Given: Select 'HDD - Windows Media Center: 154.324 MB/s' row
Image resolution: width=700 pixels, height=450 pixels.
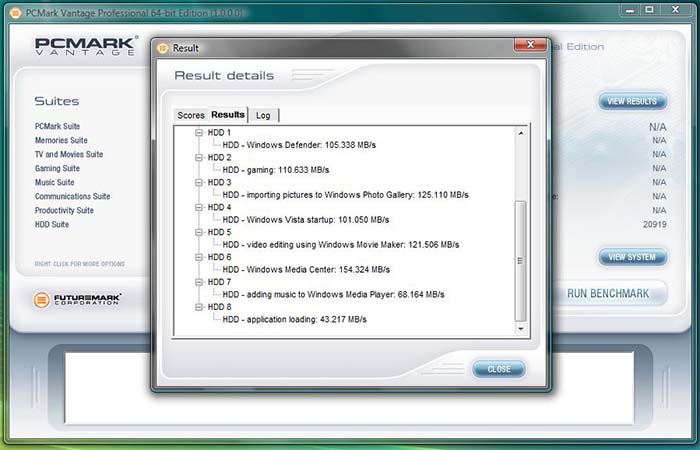Looking at the screenshot, I should click(x=306, y=270).
